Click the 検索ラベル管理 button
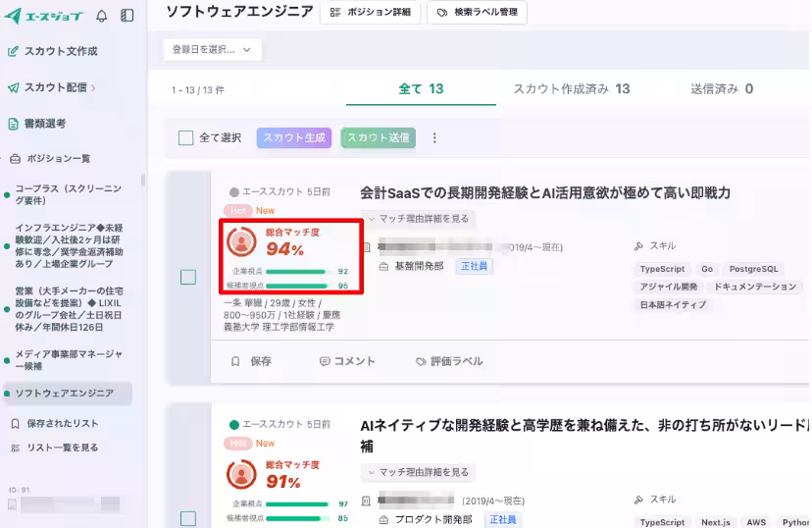This screenshot has height=528, width=812. click(477, 13)
